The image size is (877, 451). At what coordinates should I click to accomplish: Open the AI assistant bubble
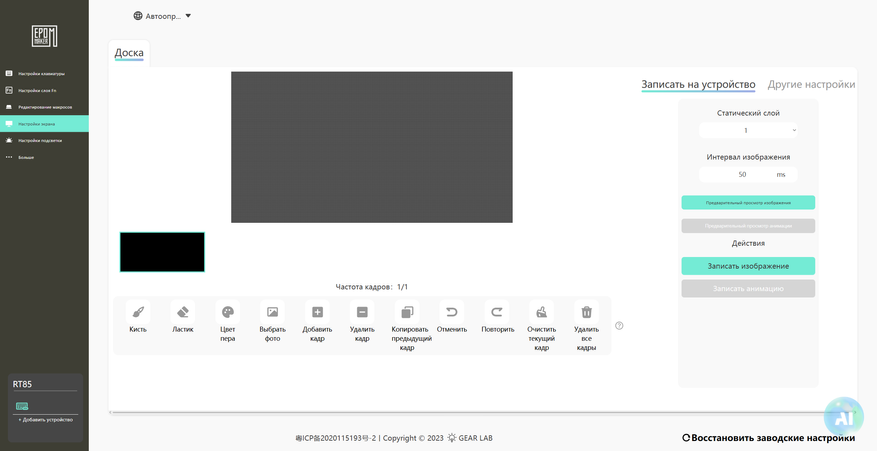tap(843, 417)
